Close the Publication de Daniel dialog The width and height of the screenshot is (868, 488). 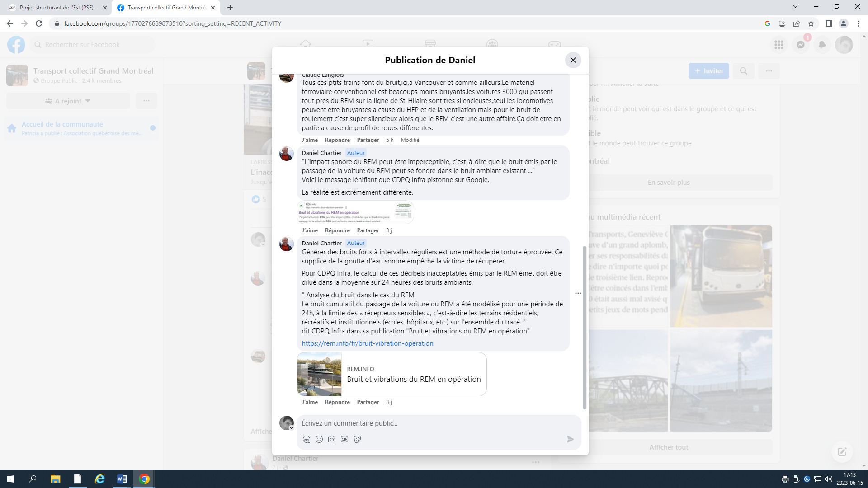coord(573,60)
